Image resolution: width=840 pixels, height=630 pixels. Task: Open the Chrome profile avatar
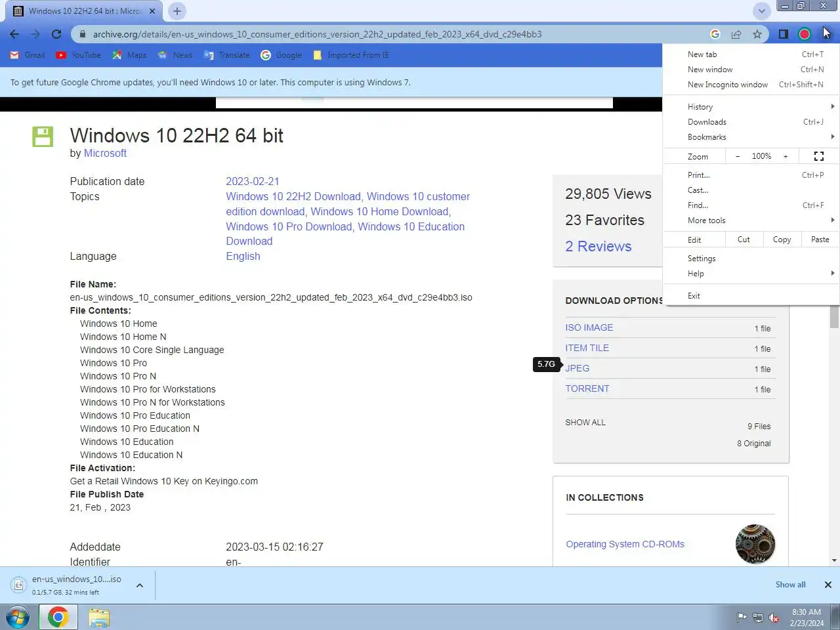tap(805, 34)
